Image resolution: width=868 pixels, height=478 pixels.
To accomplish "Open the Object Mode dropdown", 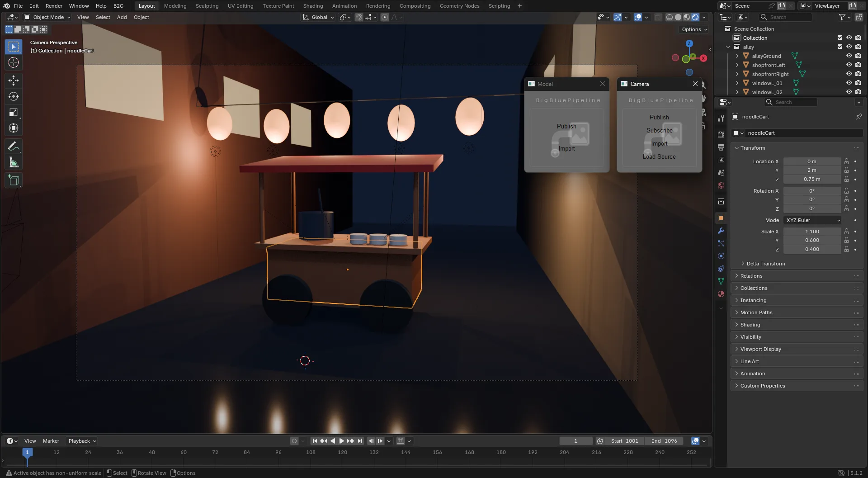I will pyautogui.click(x=47, y=17).
